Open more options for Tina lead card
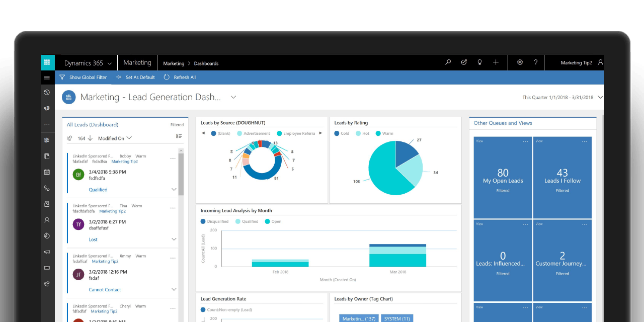This screenshot has height=322, width=644. point(173,208)
